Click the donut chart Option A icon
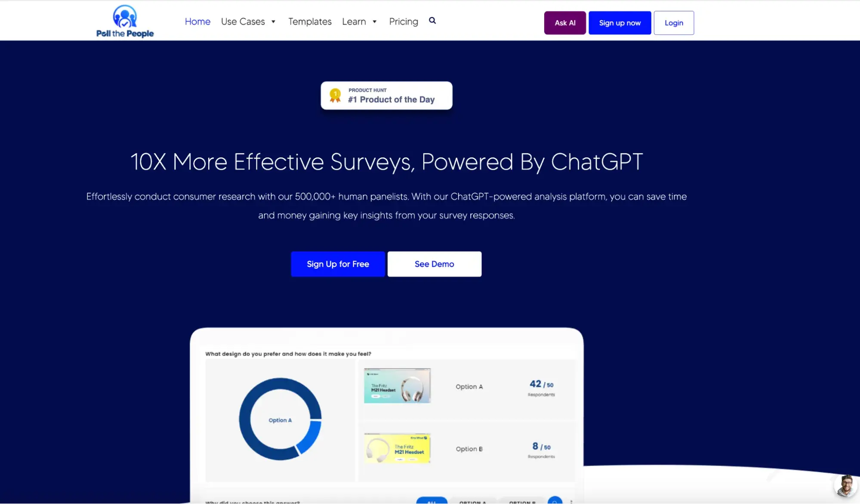The image size is (860, 504). (x=280, y=419)
